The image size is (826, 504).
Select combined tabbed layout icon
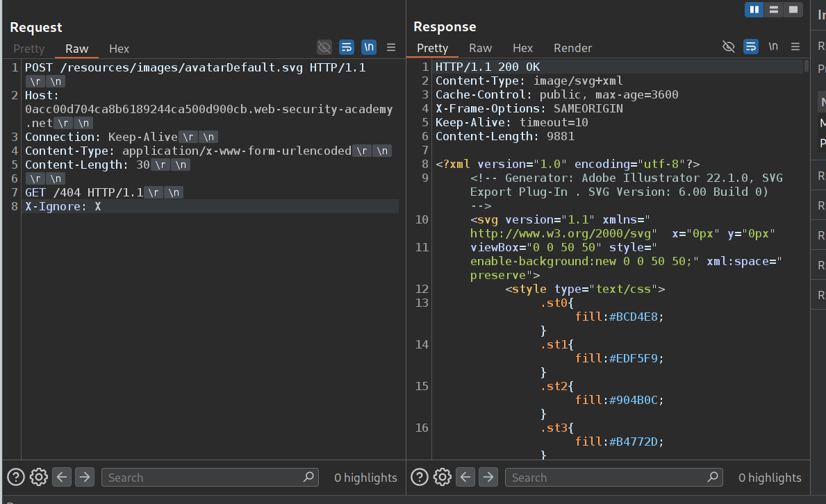(x=793, y=10)
